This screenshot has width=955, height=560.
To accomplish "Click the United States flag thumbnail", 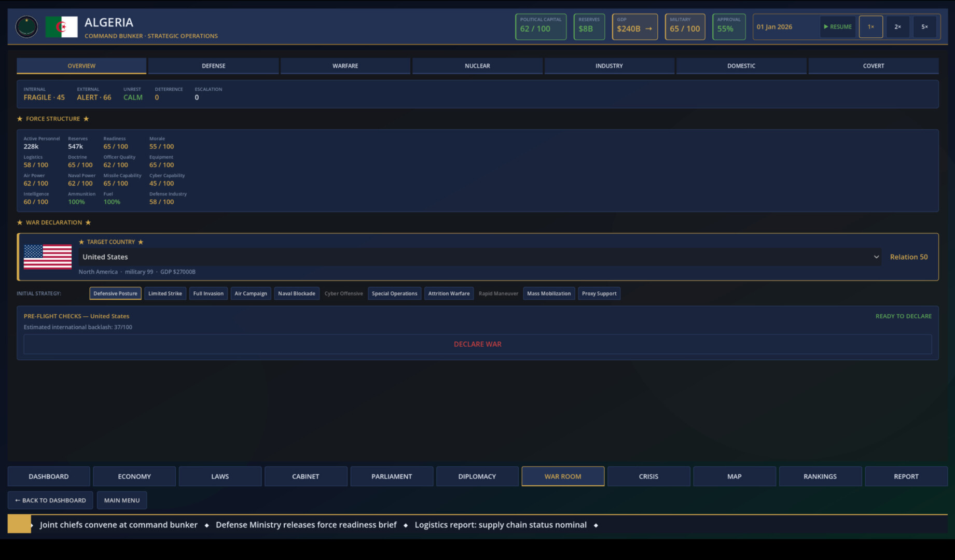I will [48, 257].
